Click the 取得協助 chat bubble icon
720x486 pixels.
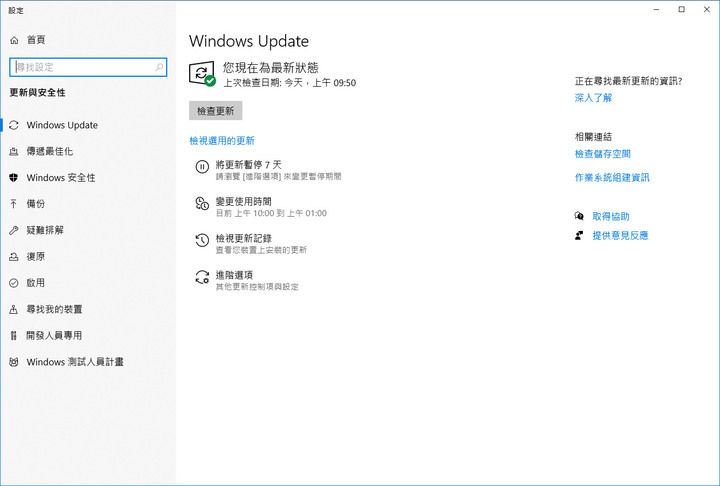pyautogui.click(x=579, y=216)
